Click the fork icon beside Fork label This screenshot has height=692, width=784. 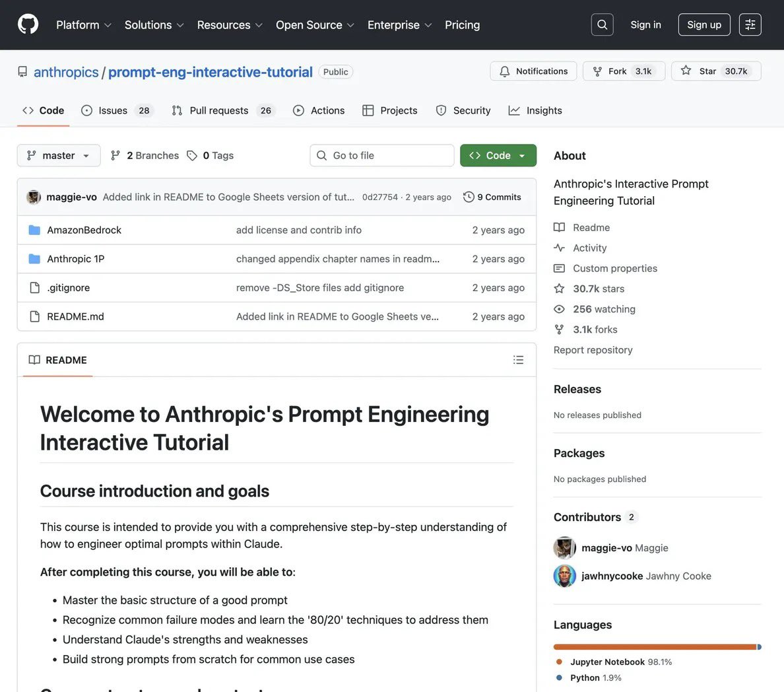(x=597, y=71)
